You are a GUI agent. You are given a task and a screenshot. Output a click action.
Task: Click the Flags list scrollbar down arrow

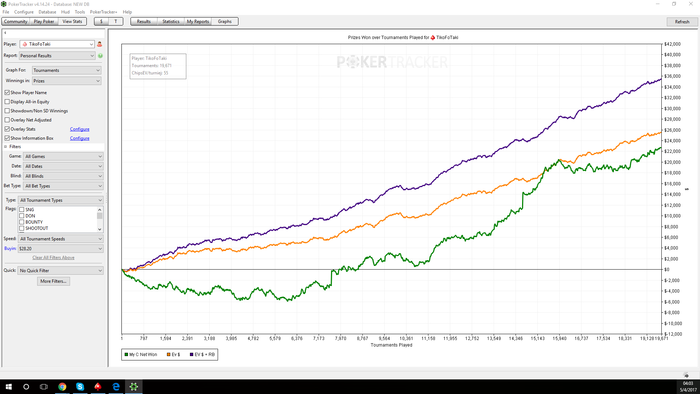point(100,229)
